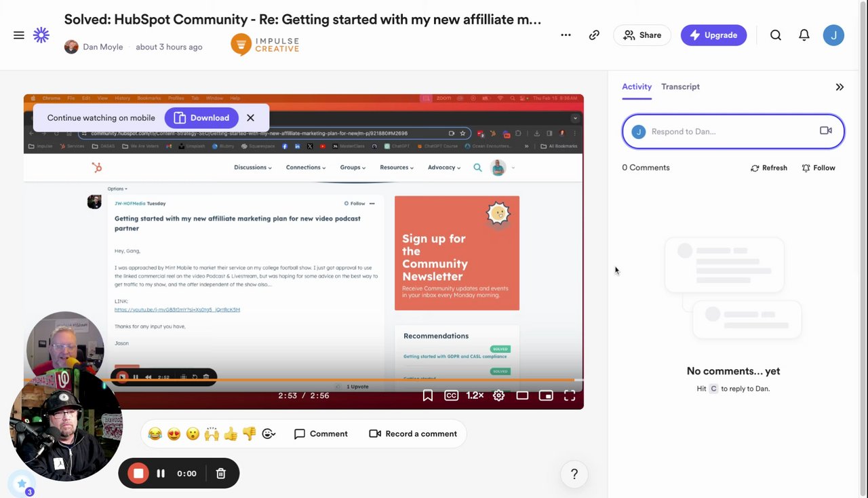This screenshot has width=868, height=498.
Task: React with the heart-eyes emoji
Action: [174, 434]
